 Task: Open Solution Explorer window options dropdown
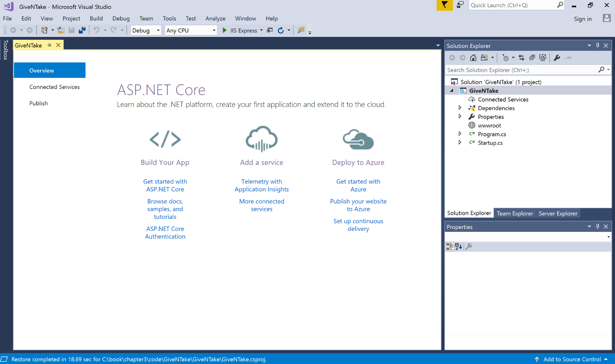click(x=589, y=45)
